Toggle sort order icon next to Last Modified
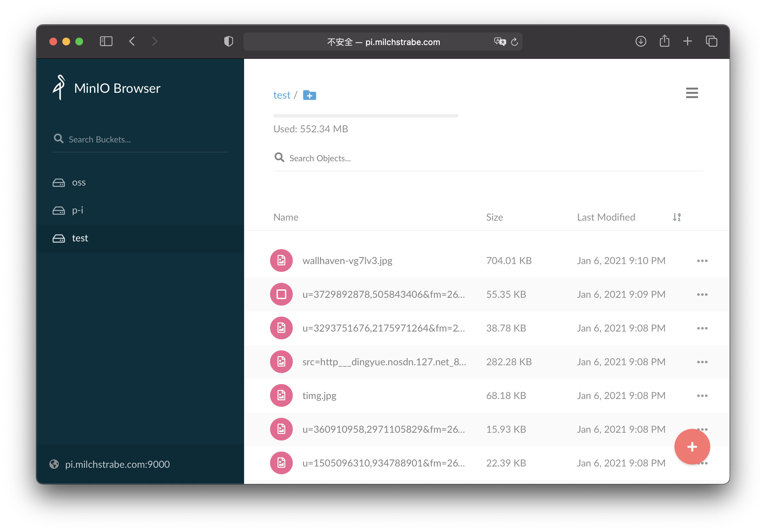Screen dimensions: 766x532 click(x=676, y=217)
